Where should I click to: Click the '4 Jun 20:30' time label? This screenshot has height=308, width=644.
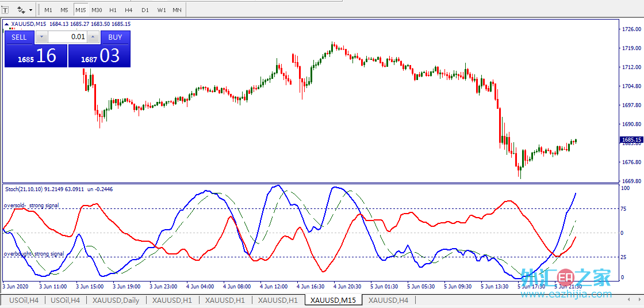(x=347, y=286)
